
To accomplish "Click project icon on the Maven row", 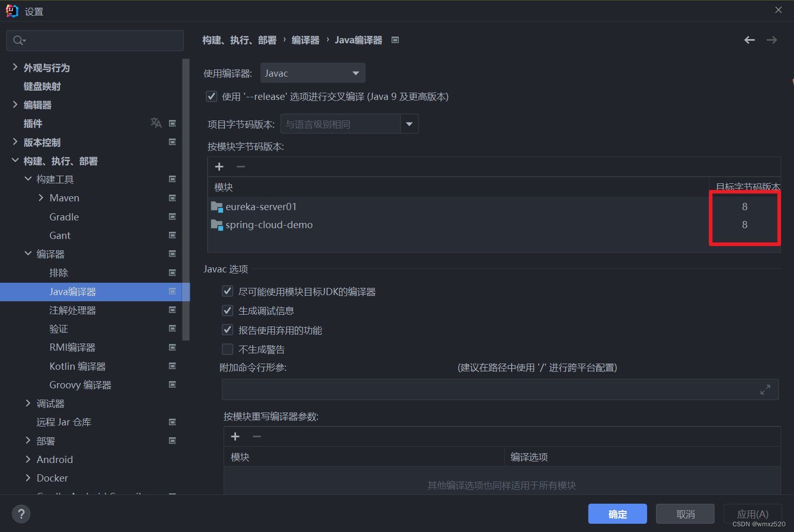I will pos(173,198).
